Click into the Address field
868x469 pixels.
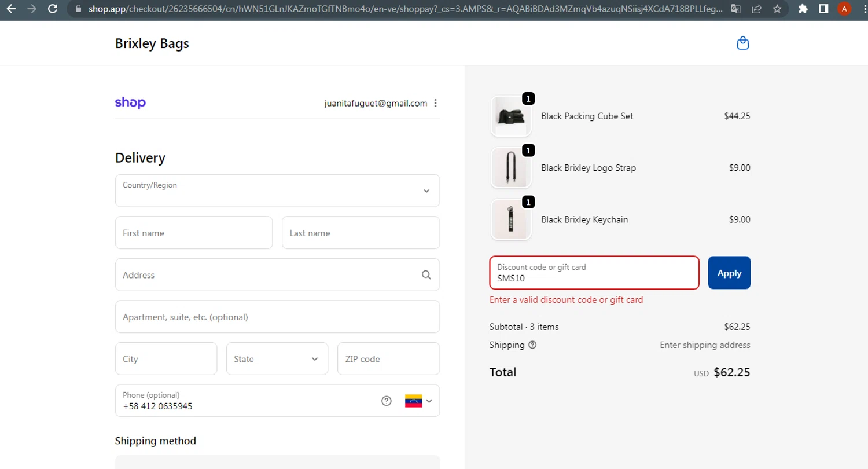[x=278, y=275]
